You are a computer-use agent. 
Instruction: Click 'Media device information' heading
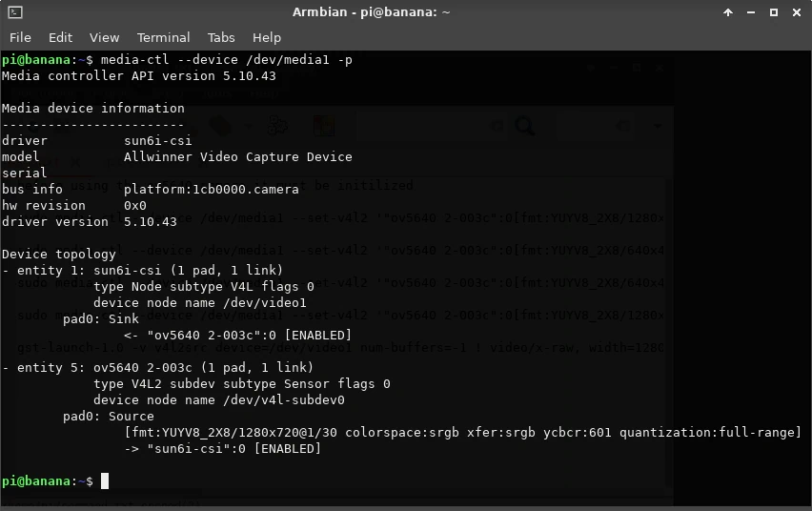click(93, 109)
